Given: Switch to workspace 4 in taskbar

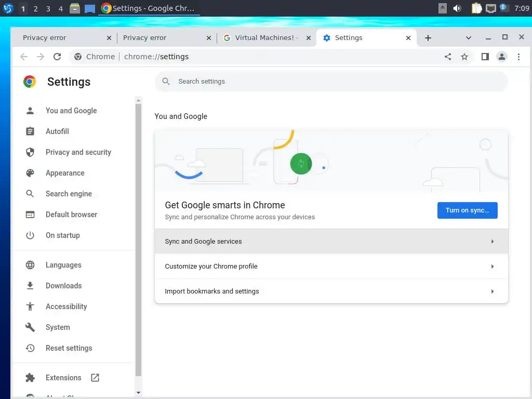Looking at the screenshot, I should (60, 8).
